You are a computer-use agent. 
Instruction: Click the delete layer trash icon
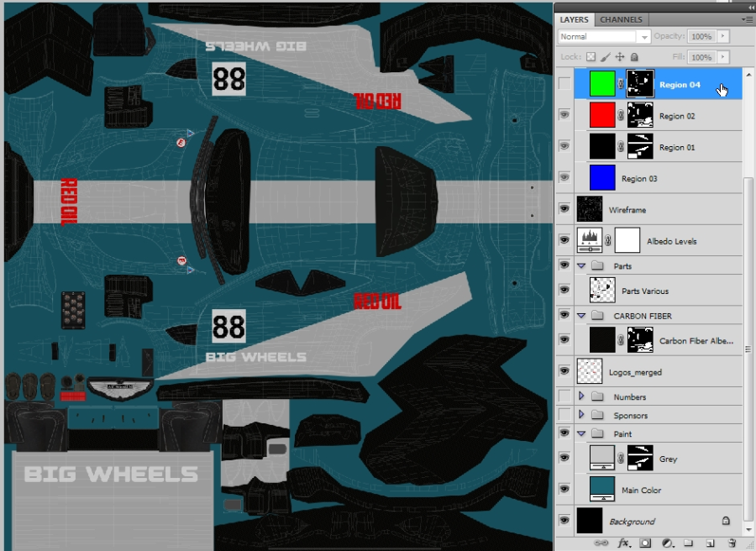732,543
